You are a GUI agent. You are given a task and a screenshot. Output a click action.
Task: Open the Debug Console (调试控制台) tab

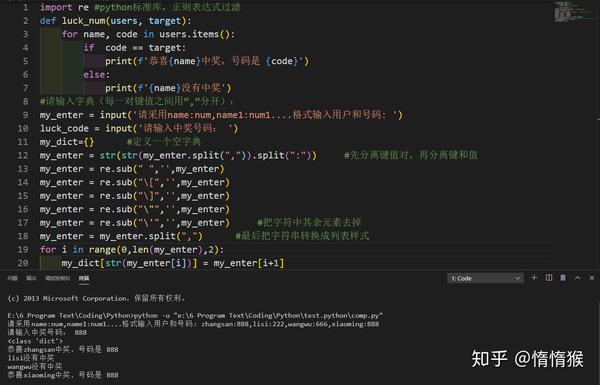58,278
